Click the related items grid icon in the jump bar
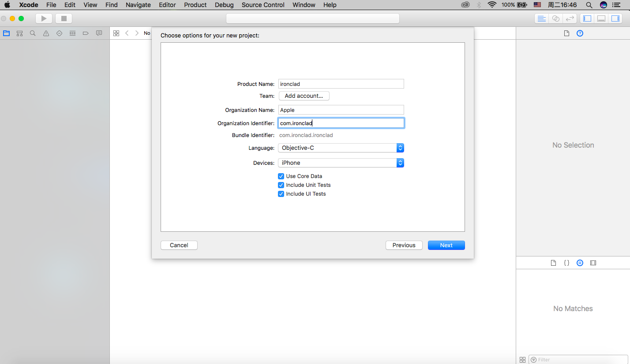Viewport: 630px width, 364px height. pos(116,33)
